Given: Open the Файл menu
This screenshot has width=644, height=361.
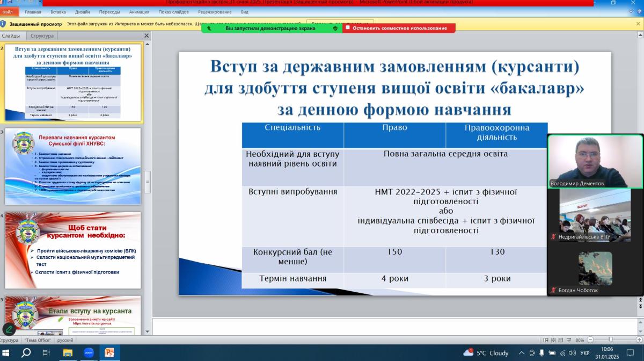Looking at the screenshot, I should [8, 11].
